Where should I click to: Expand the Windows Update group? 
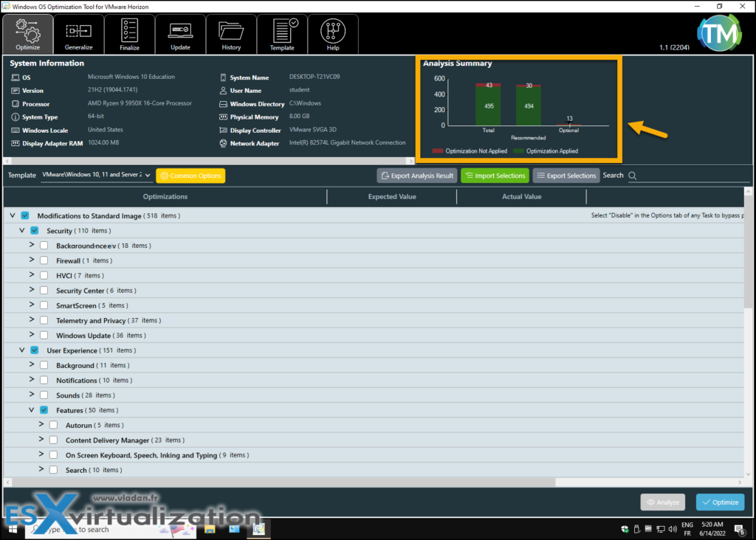[x=31, y=335]
